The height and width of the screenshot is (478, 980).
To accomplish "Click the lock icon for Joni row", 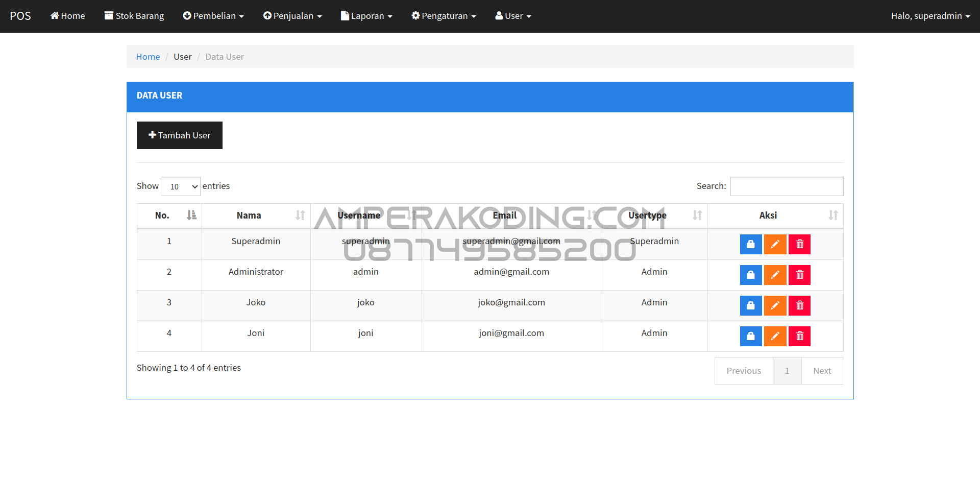I will point(750,337).
